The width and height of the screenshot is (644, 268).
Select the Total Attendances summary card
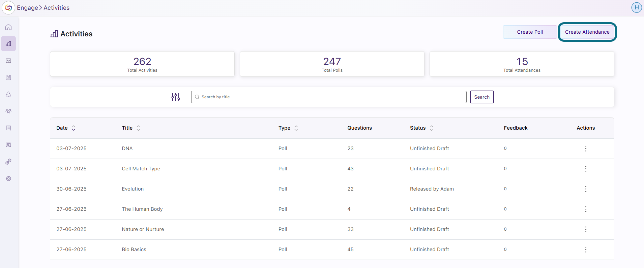(522, 64)
